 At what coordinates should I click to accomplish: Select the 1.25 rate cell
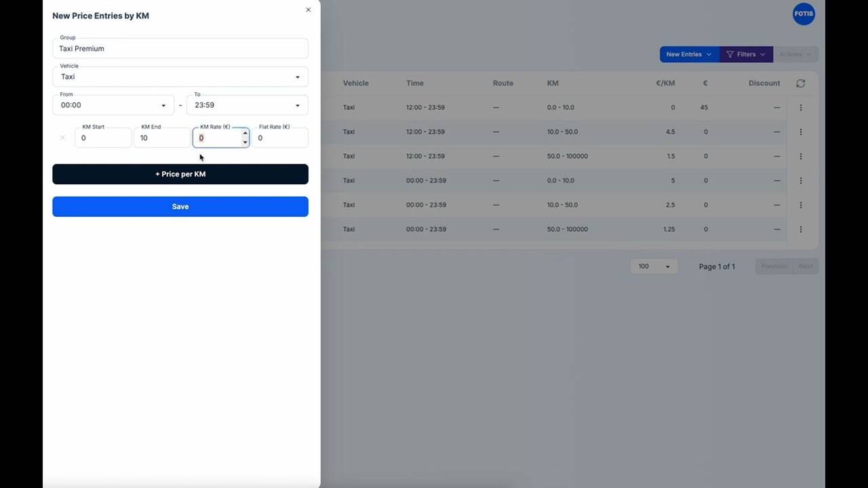pos(669,229)
